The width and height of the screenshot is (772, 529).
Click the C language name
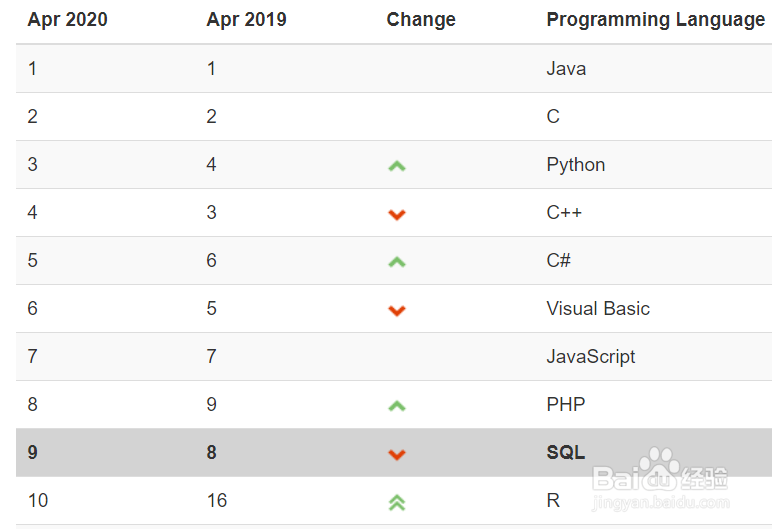point(553,117)
